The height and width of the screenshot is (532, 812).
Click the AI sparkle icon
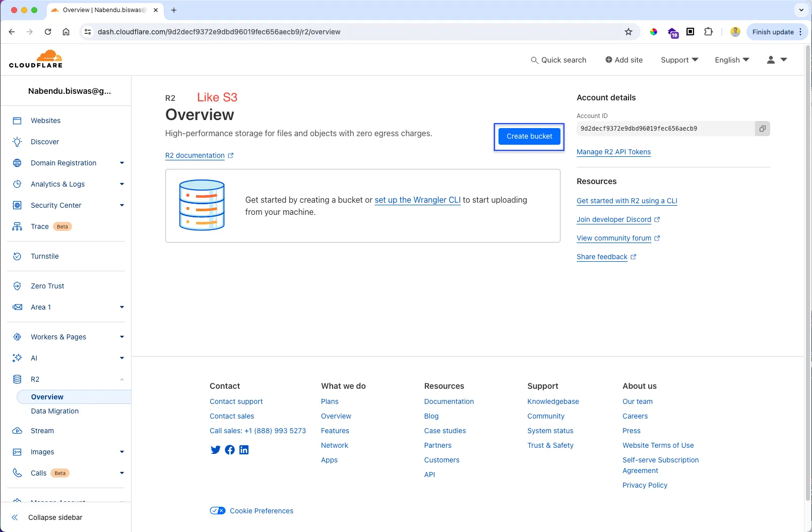click(x=17, y=358)
